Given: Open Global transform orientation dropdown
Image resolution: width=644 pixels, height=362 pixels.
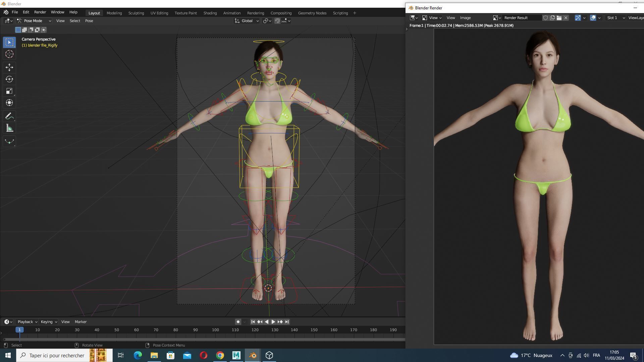Looking at the screenshot, I should click(247, 21).
